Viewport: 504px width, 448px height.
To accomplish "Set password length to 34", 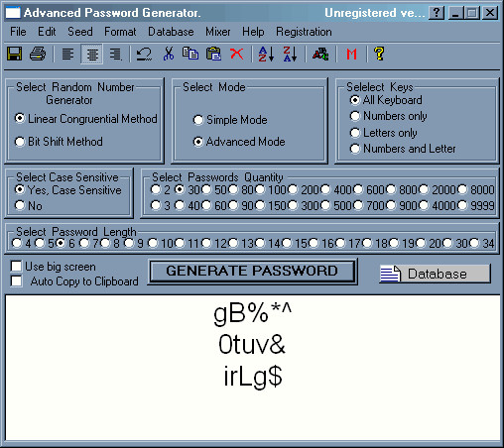I will tap(474, 243).
